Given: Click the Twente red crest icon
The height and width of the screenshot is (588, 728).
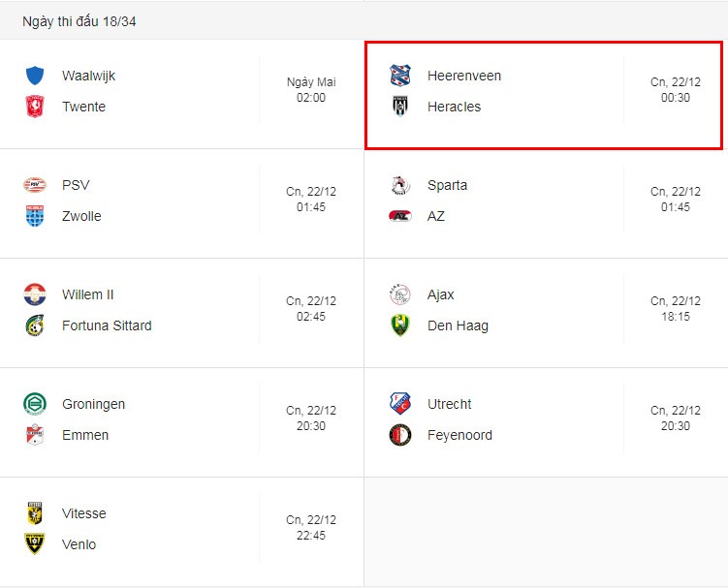Looking at the screenshot, I should pyautogui.click(x=35, y=107).
